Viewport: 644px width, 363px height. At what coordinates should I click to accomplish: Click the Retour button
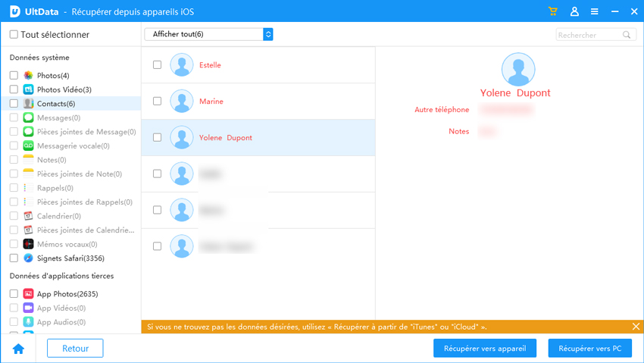[x=75, y=349]
